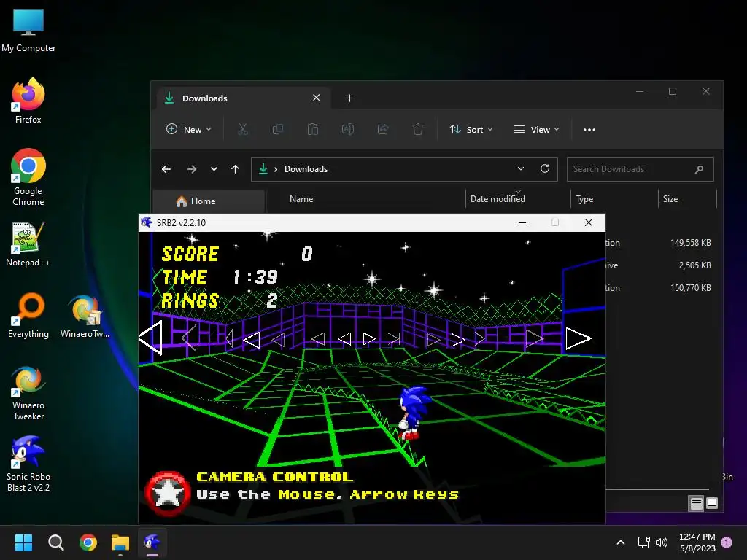The height and width of the screenshot is (560, 747).
Task: Open Winaero Tweaker desktop shortcut
Action: click(x=28, y=392)
